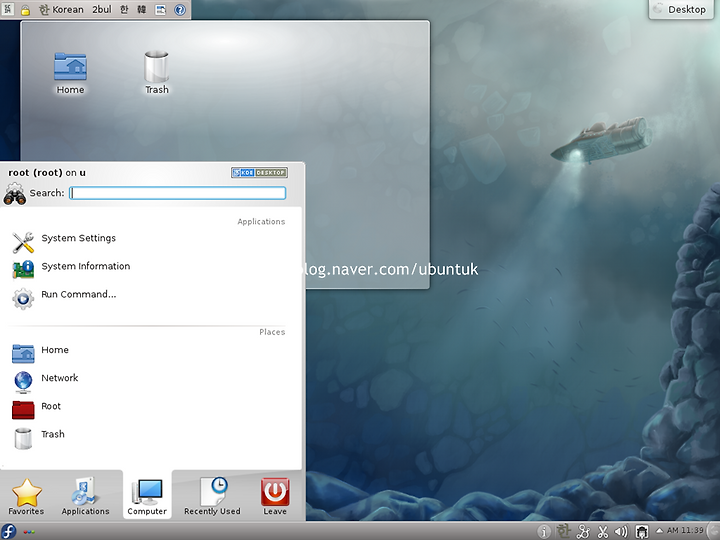Click the device notifier icon next to the volume
Image resolution: width=720 pixels, height=540 pixels.
tap(641, 532)
